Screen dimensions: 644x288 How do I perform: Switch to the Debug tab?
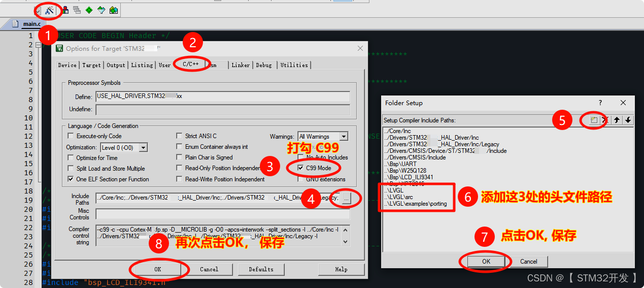pos(264,65)
